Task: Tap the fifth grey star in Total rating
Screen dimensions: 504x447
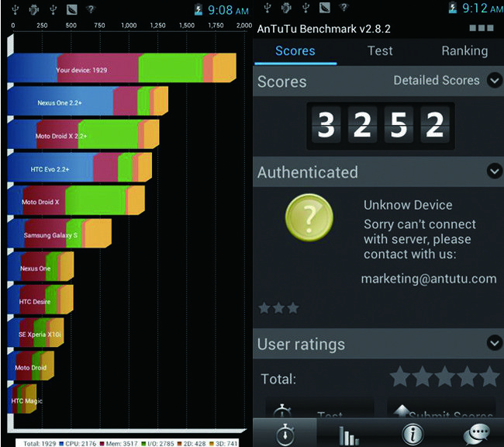Action: 489,376
